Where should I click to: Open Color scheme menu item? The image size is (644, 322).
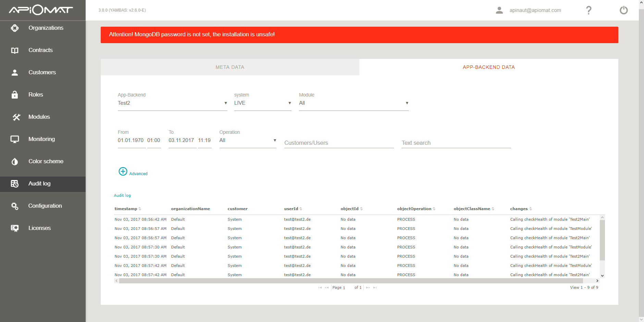[46, 162]
